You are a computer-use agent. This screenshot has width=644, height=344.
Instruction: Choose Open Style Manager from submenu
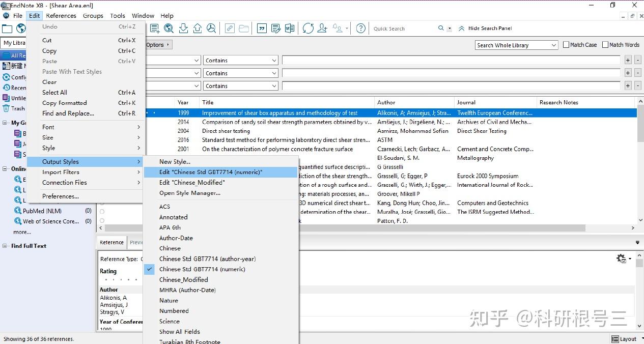click(189, 193)
